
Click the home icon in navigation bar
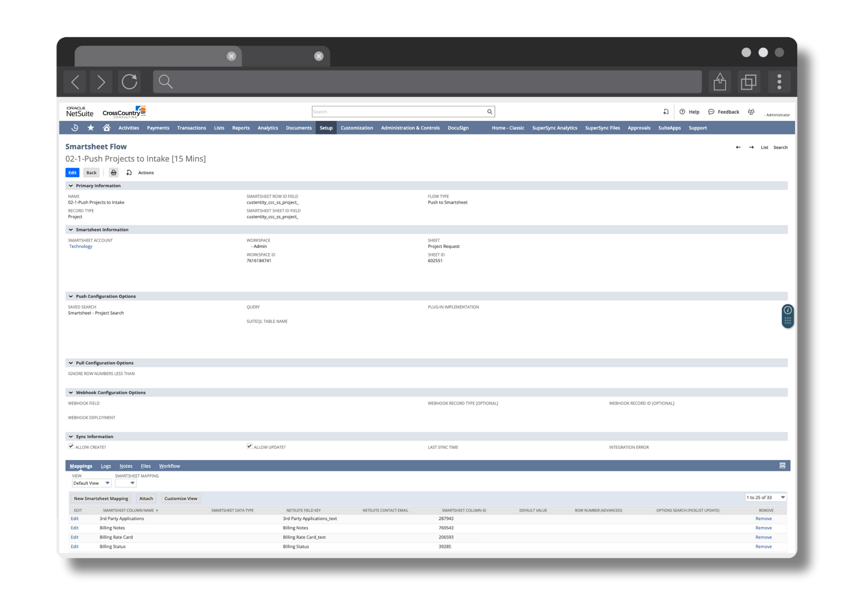[106, 128]
